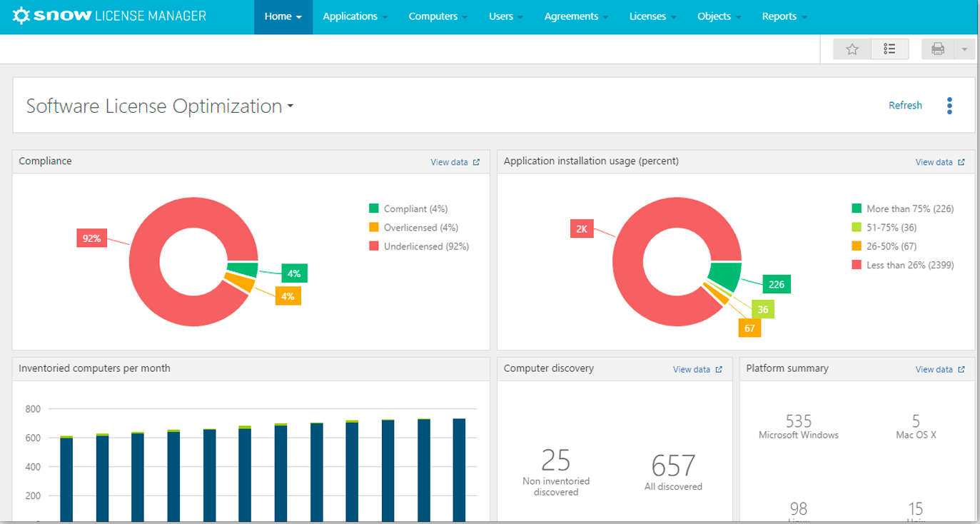Click the star favorites icon
This screenshot has width=980, height=524.
[x=852, y=49]
